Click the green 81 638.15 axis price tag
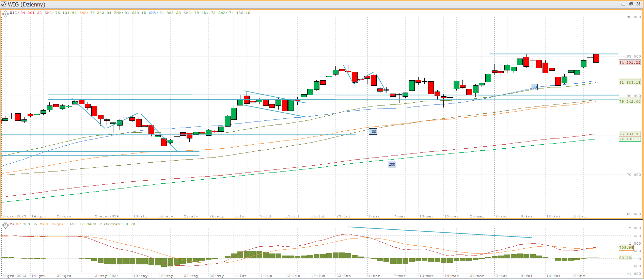The height and width of the screenshot is (279, 644). coord(630,82)
